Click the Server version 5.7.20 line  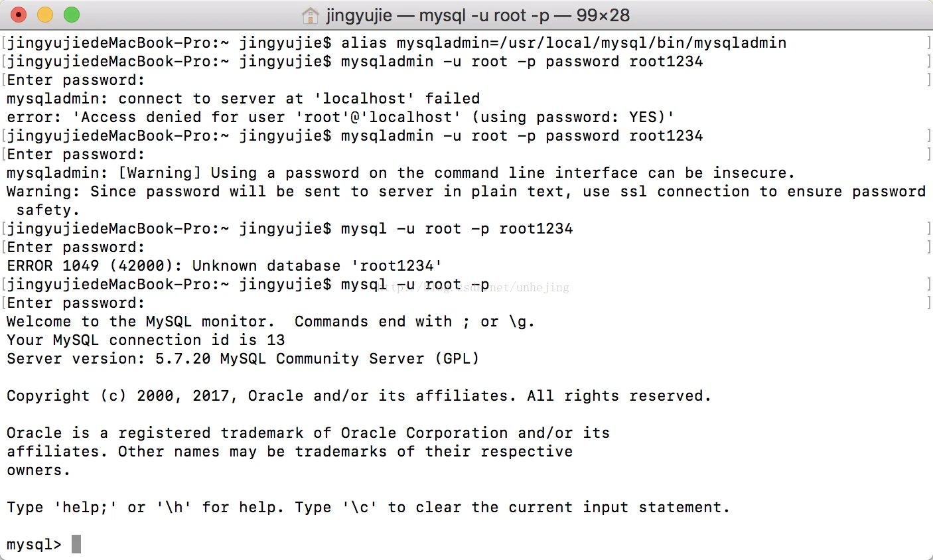tap(243, 359)
